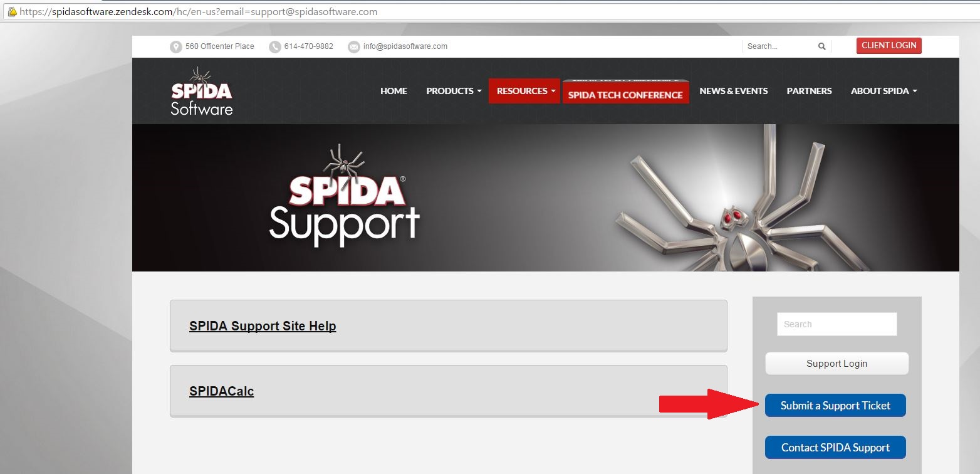
Task: Click the location pin icon beside 560 Officenter Place
Action: [x=175, y=47]
